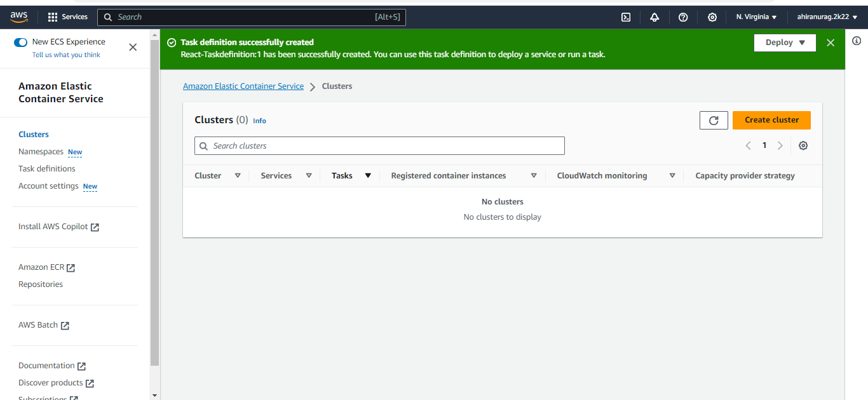Launch the CloudShell terminal icon
Screen dimensions: 868x400
click(626, 17)
